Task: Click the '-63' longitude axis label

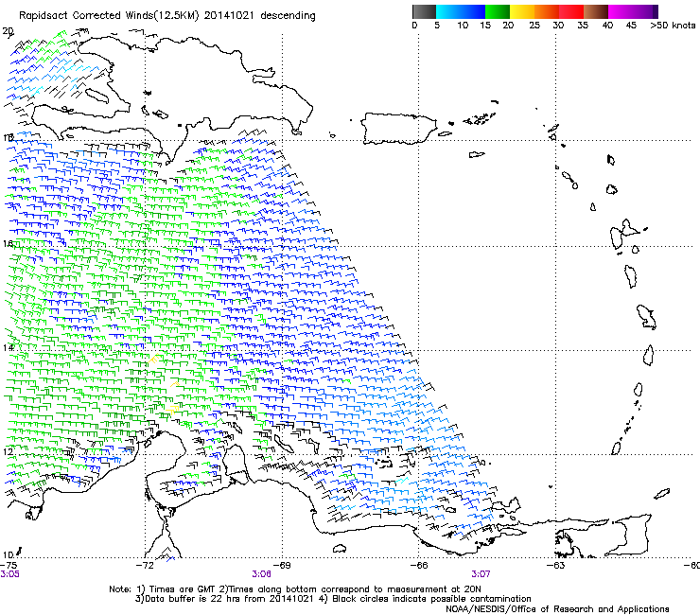Action: point(556,566)
